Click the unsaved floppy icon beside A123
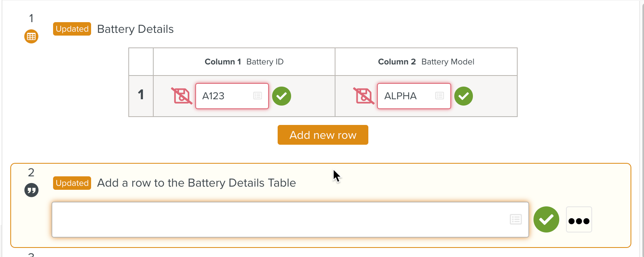The height and width of the screenshot is (257, 644). [181, 96]
